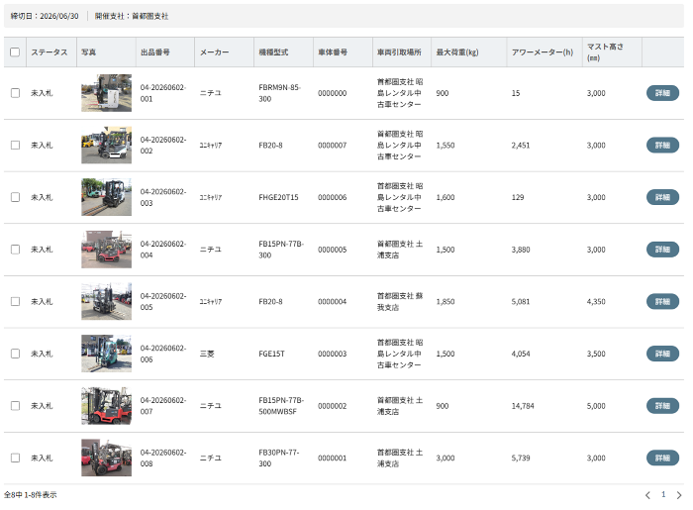Check the box for lot 04-20260602-008

click(x=15, y=458)
